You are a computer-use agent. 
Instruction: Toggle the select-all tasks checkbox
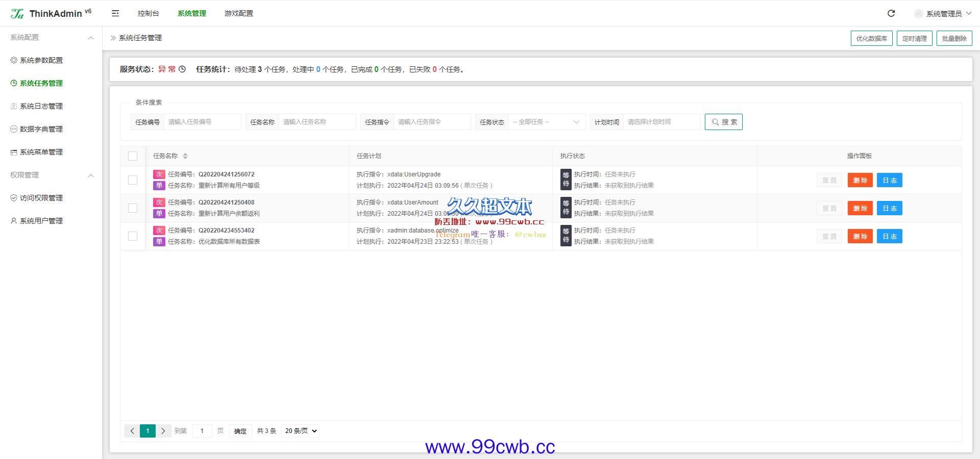133,156
